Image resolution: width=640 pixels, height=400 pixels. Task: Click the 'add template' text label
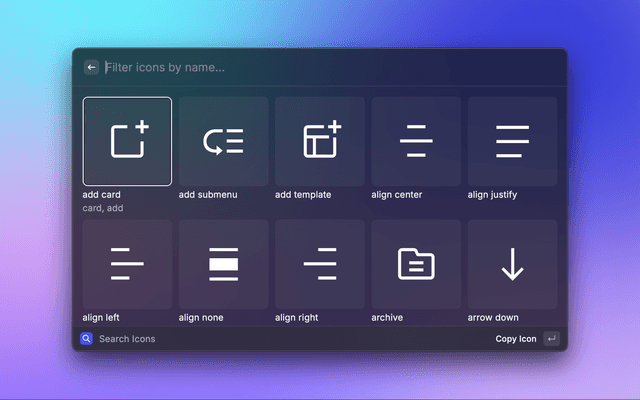[303, 194]
